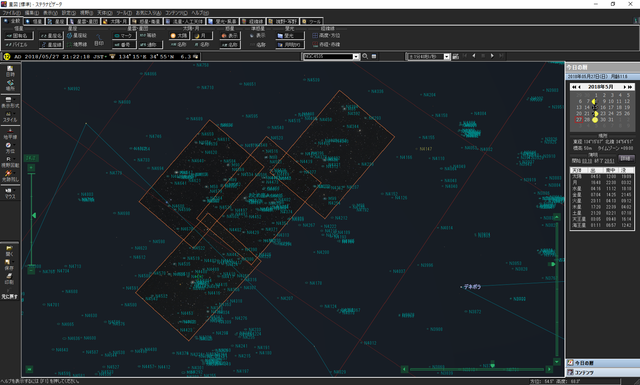Click the NGC object search input field
The width and height of the screenshot is (640, 385).
[328, 57]
